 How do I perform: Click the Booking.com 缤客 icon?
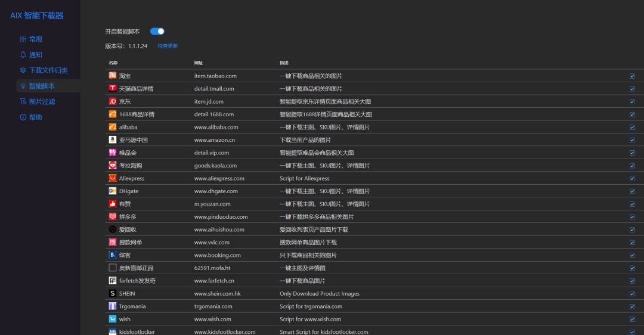point(112,255)
